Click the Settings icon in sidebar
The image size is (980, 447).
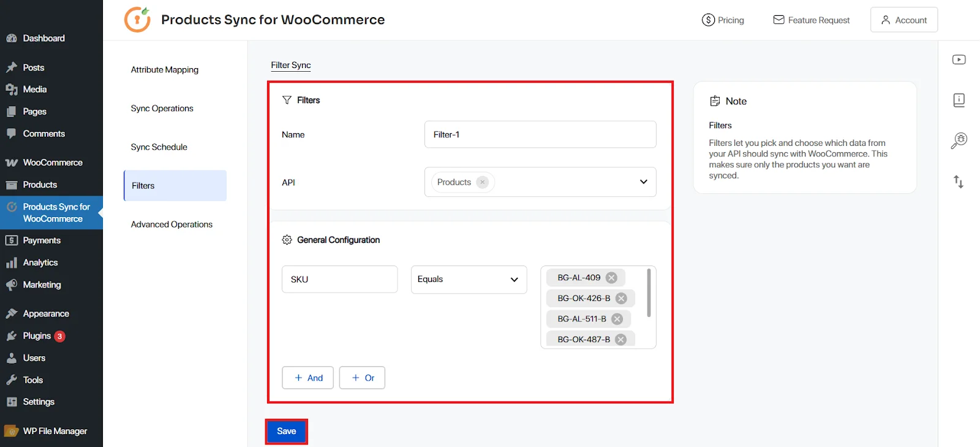[11, 402]
